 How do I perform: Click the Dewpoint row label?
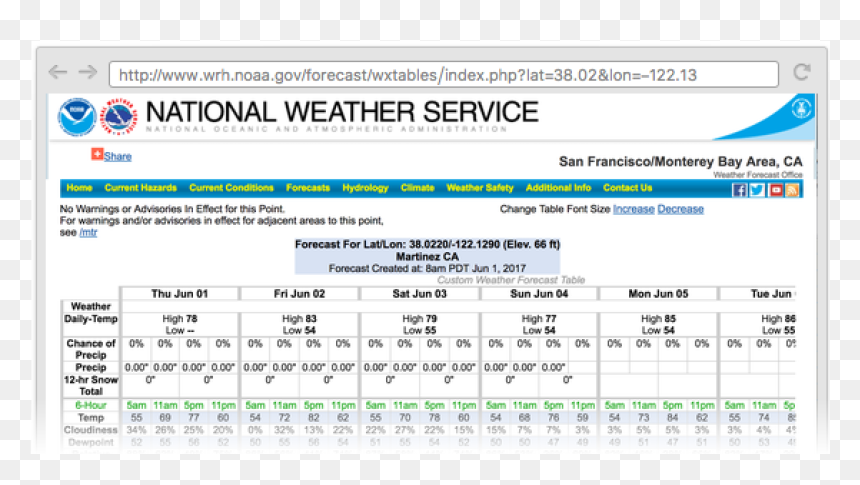click(x=90, y=442)
